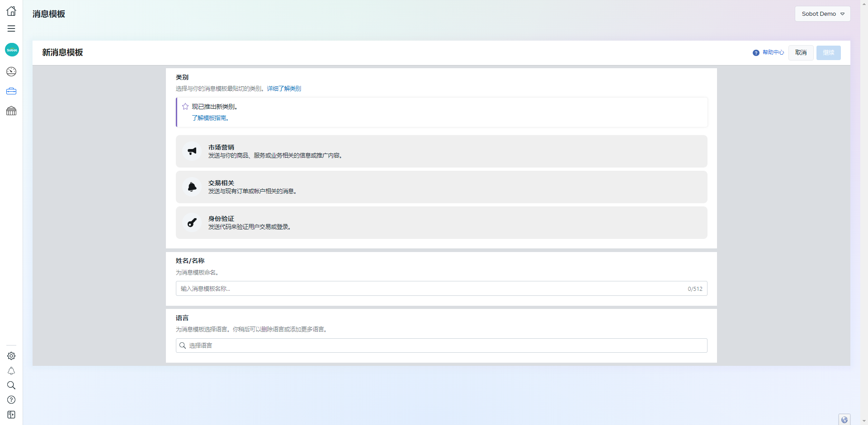Toggle the sidebar collapse panel icon

coord(11,415)
